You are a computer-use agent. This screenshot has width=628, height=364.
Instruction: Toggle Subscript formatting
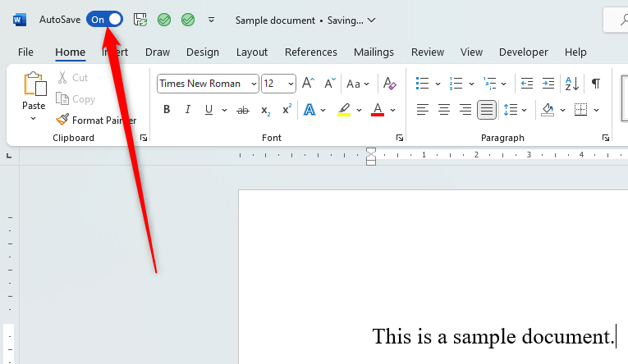(265, 110)
